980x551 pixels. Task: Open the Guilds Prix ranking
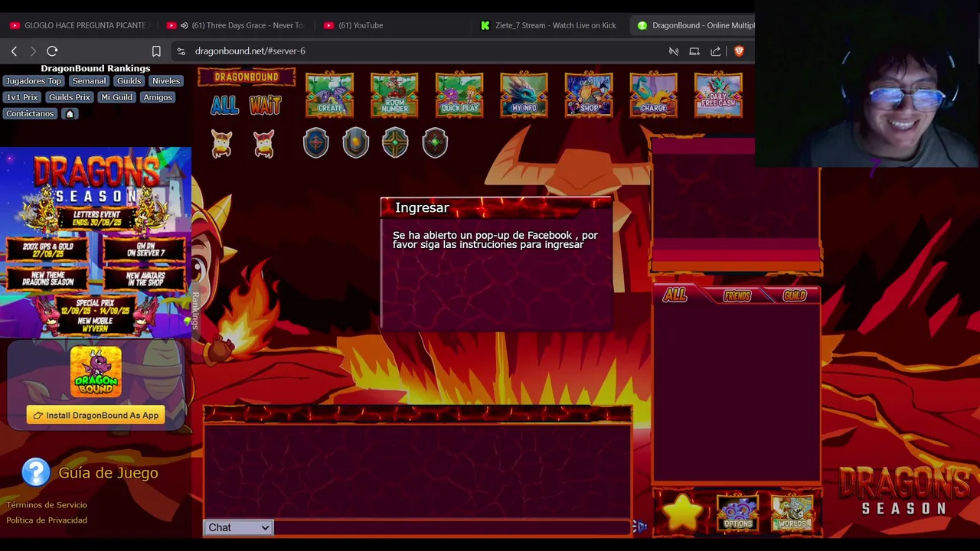[x=70, y=97]
